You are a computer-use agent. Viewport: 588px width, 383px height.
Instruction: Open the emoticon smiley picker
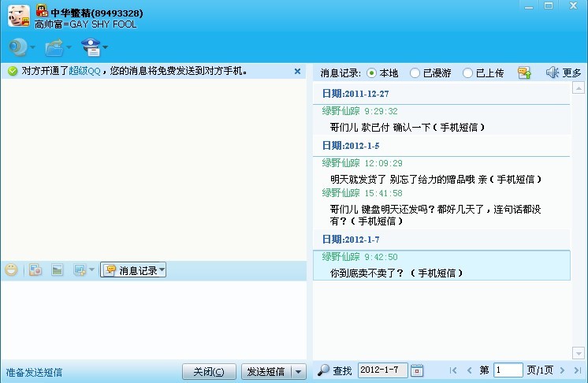(x=11, y=270)
